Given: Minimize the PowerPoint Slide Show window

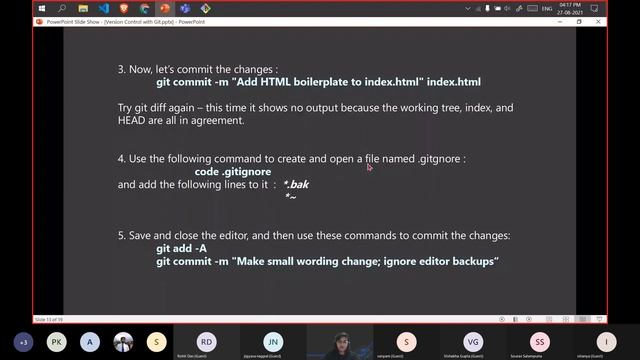Looking at the screenshot, I should [x=560, y=22].
